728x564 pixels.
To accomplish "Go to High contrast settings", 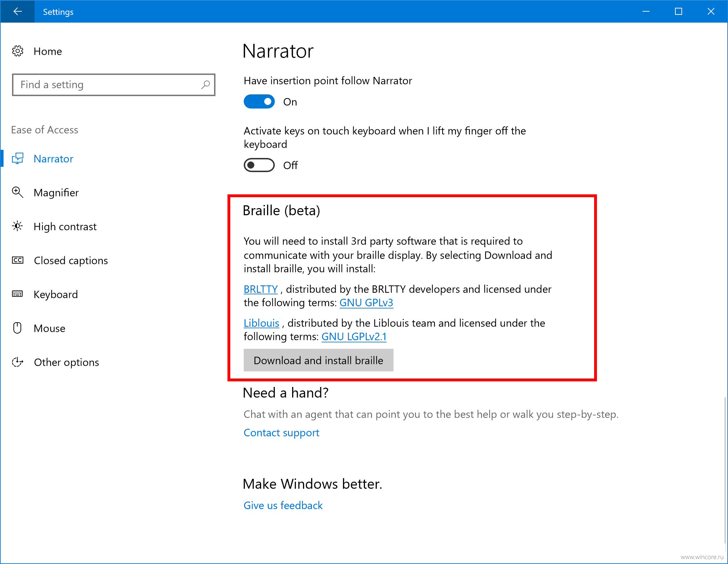I will (x=65, y=227).
